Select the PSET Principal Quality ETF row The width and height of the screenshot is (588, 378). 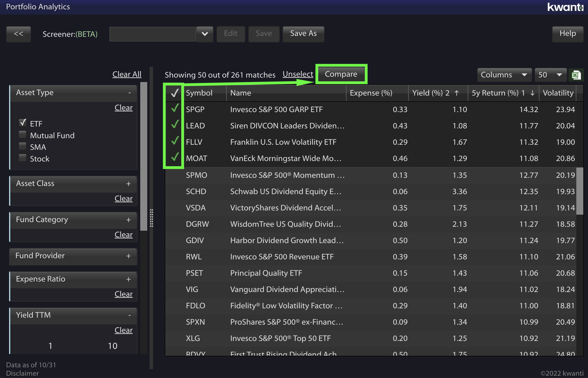pos(371,273)
